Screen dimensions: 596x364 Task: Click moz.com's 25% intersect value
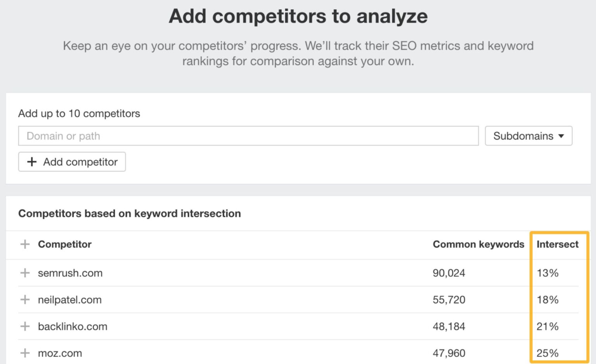click(x=547, y=353)
